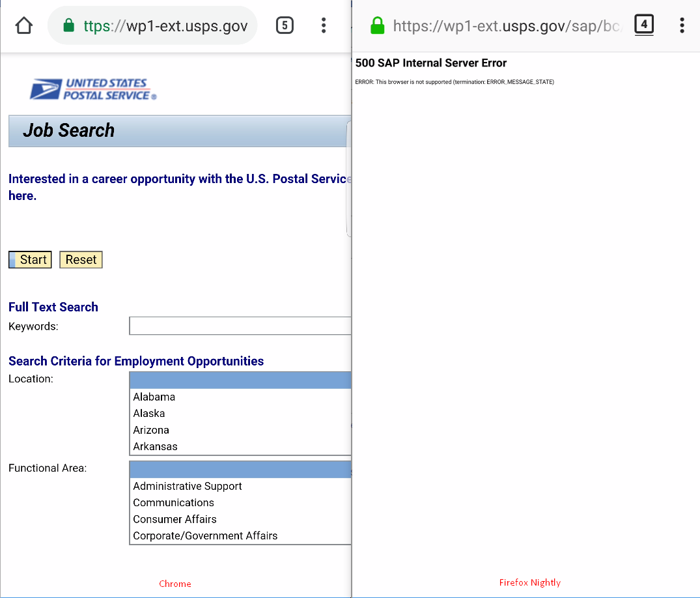Click the United States Postal Service logo
Viewport: 700px width, 598px height.
point(93,89)
